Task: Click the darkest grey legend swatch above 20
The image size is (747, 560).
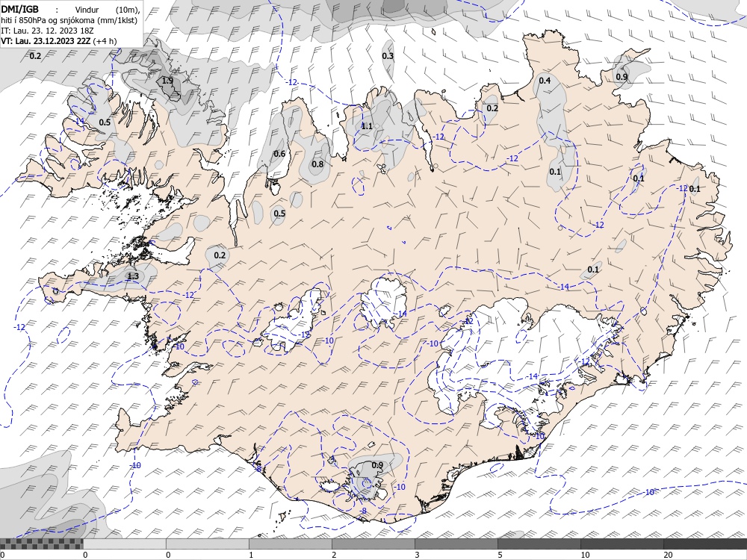Action: coord(705,544)
